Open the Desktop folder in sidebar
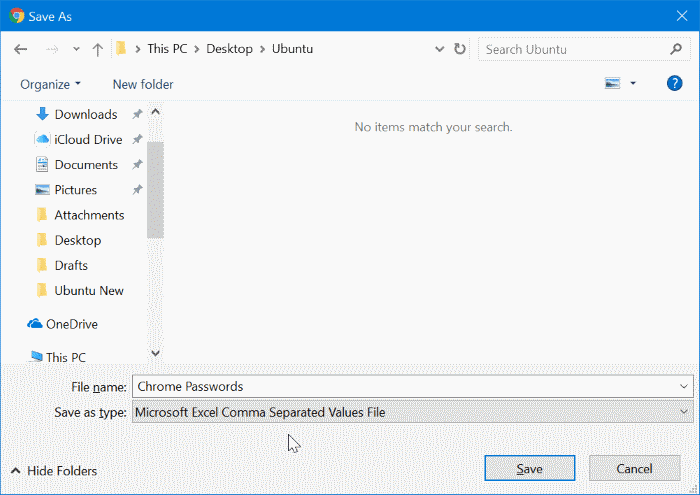The width and height of the screenshot is (700, 495). click(x=78, y=241)
